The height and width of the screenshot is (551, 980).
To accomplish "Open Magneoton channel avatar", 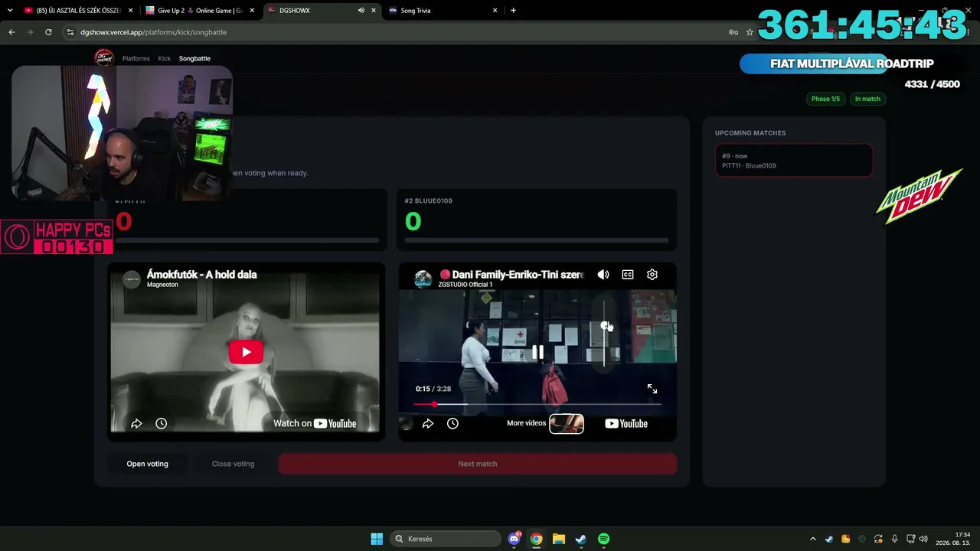I will pyautogui.click(x=132, y=279).
